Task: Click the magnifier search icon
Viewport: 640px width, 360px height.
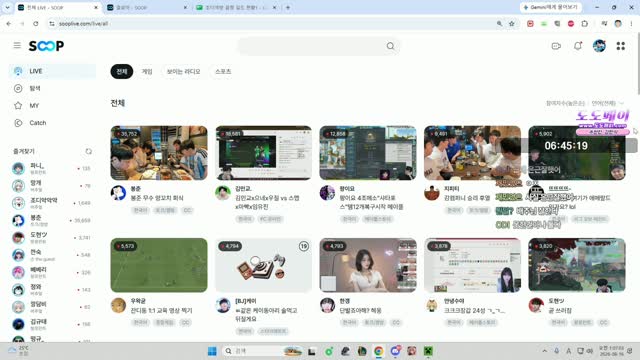Action: (x=391, y=46)
